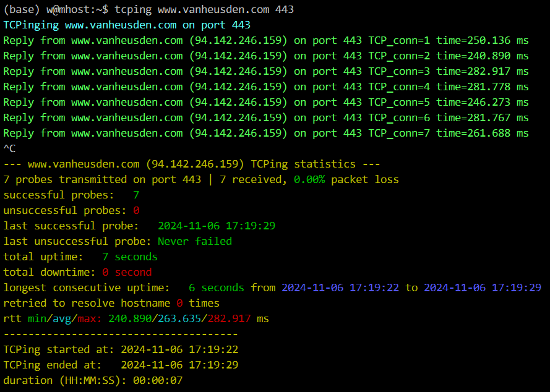
Task: Click the IP address in the TCP_conn=5 line
Action: click(239, 102)
